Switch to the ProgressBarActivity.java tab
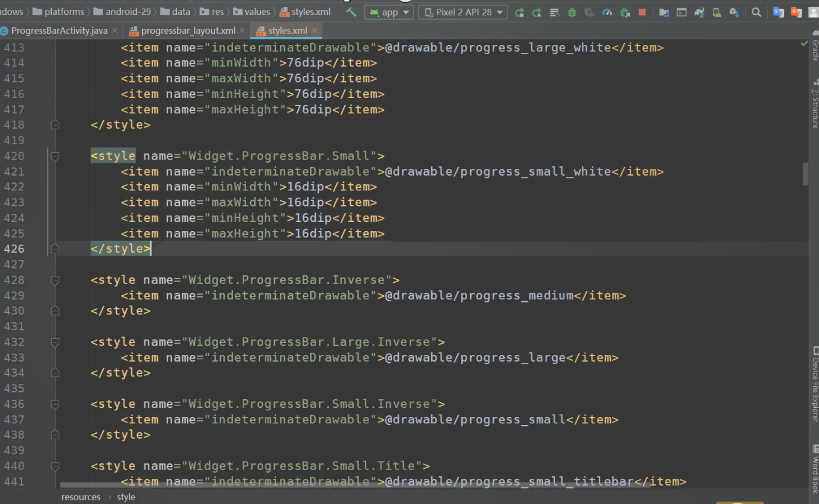Screen dimensions: 819x504 pyautogui.click(x=59, y=30)
